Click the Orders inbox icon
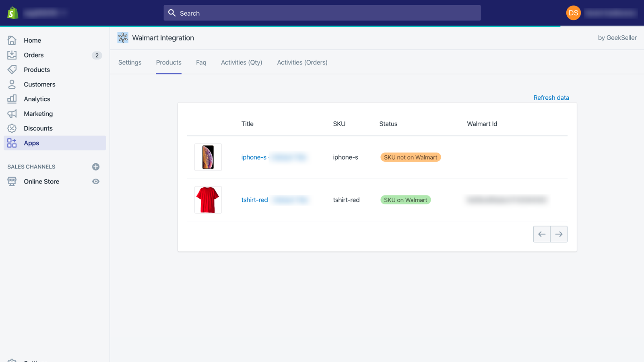 point(12,55)
